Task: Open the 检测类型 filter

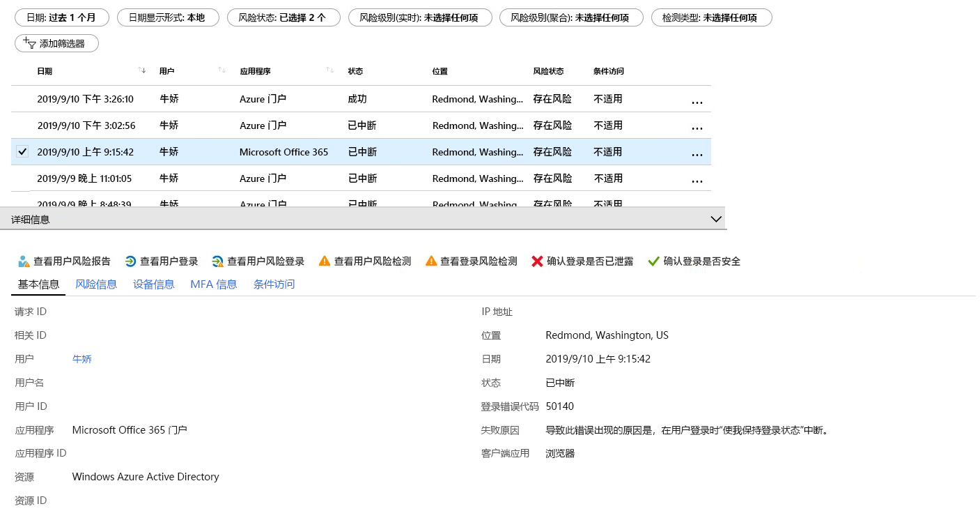Action: coord(712,17)
